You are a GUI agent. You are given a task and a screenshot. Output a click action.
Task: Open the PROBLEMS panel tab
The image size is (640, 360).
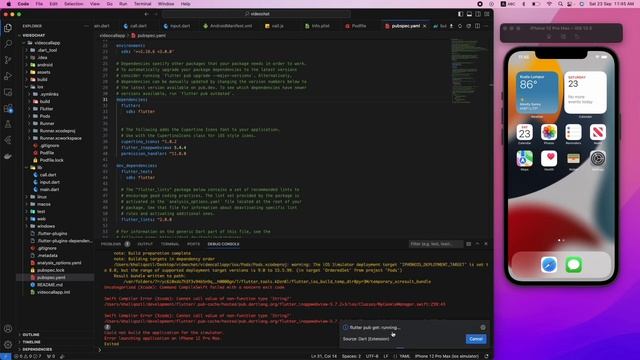pos(111,244)
